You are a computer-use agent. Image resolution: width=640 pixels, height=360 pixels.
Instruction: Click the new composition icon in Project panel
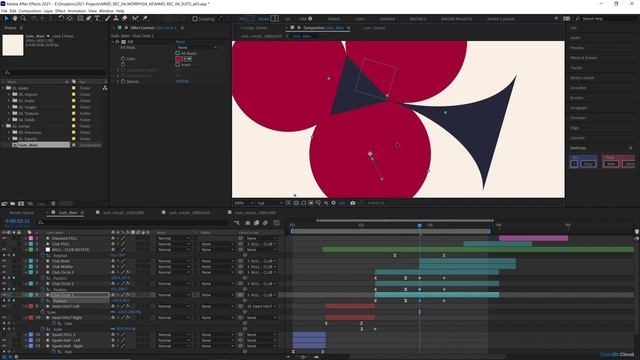tap(21, 203)
